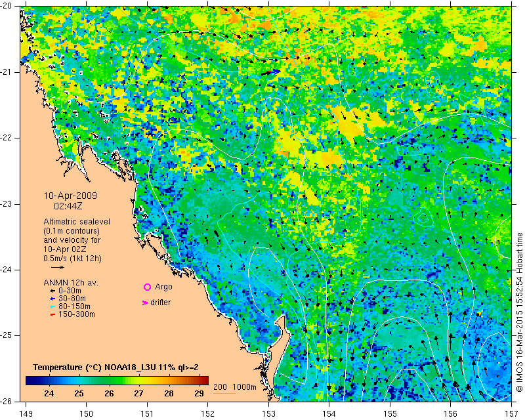Screen dimensions: 525x420
Task: Click the 'Altimetric sealevel' text
Action: 77,222
